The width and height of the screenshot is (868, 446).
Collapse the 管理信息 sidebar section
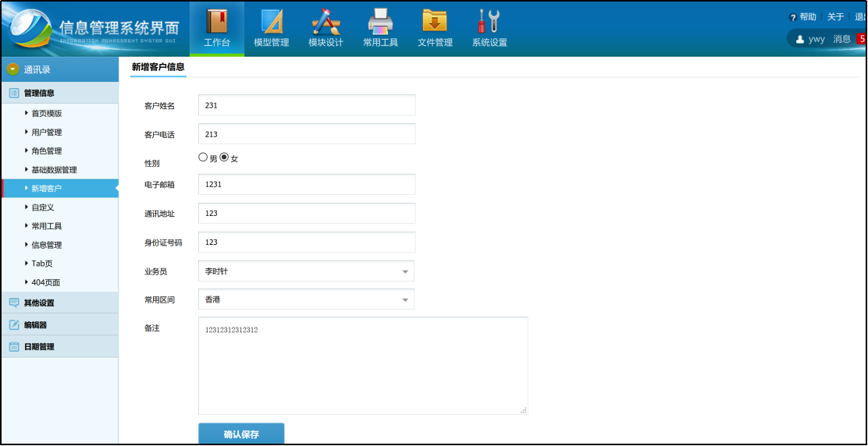point(60,93)
